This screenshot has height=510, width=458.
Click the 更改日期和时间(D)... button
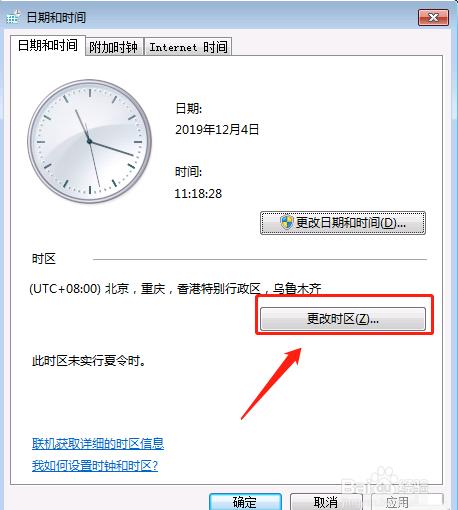click(343, 223)
